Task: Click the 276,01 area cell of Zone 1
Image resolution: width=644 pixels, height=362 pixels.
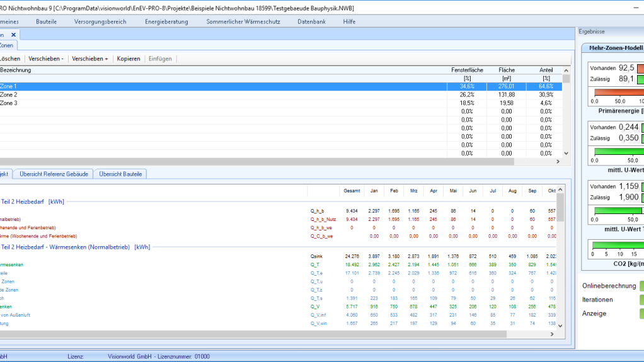Action: pyautogui.click(x=507, y=86)
